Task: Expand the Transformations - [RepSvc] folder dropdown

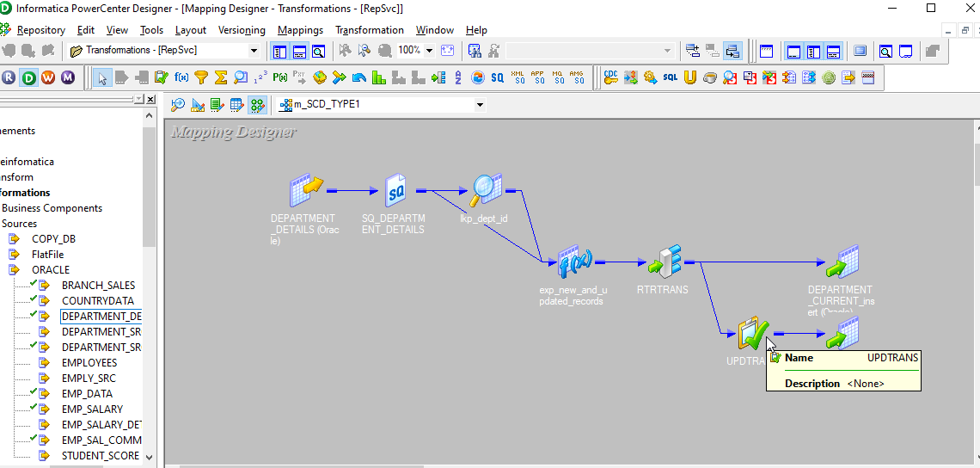Action: click(x=254, y=51)
